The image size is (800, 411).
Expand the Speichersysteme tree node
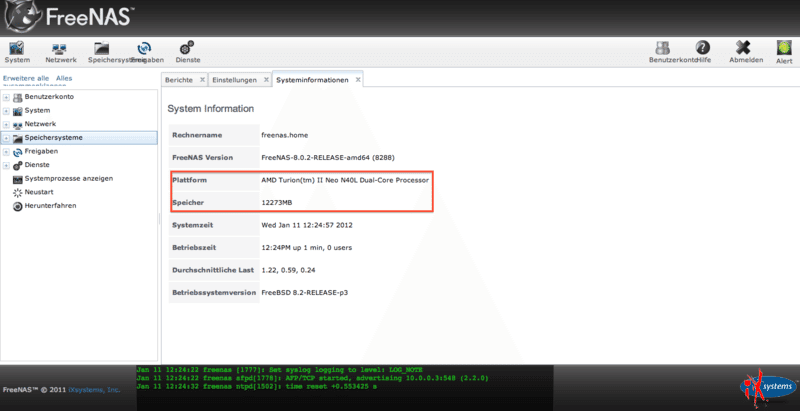(x=6, y=138)
